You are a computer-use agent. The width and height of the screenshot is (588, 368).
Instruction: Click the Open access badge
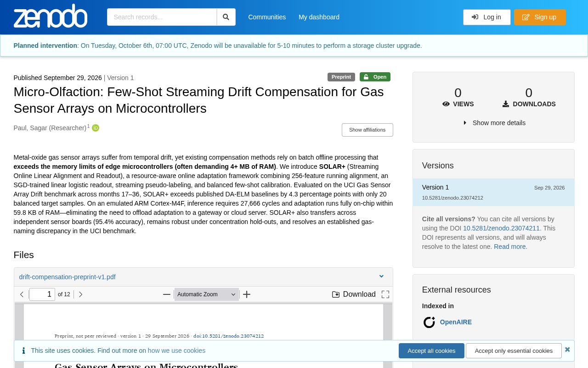click(x=375, y=77)
